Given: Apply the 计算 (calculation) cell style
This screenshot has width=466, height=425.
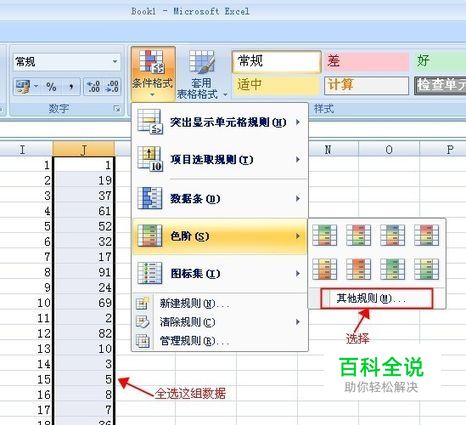Looking at the screenshot, I should pos(366,85).
